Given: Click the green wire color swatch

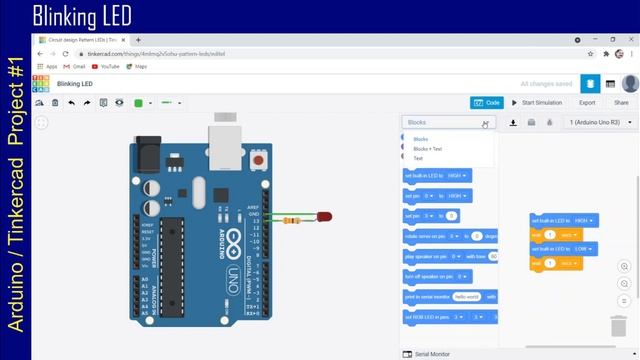Looking at the screenshot, I should click(x=138, y=103).
